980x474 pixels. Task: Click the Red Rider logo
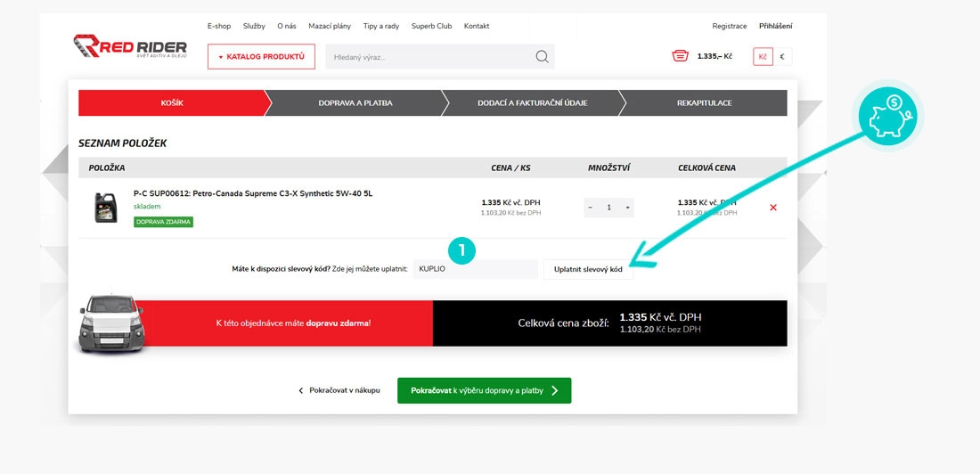coord(130,46)
